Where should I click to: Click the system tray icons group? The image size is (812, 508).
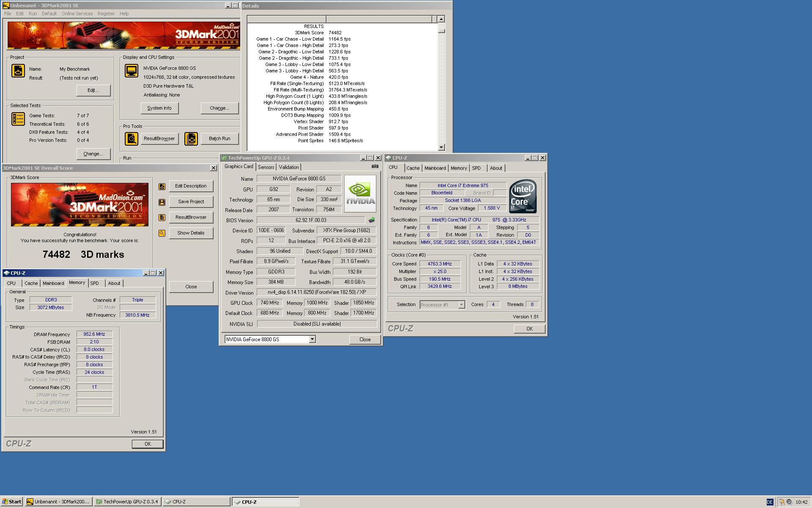tap(785, 502)
